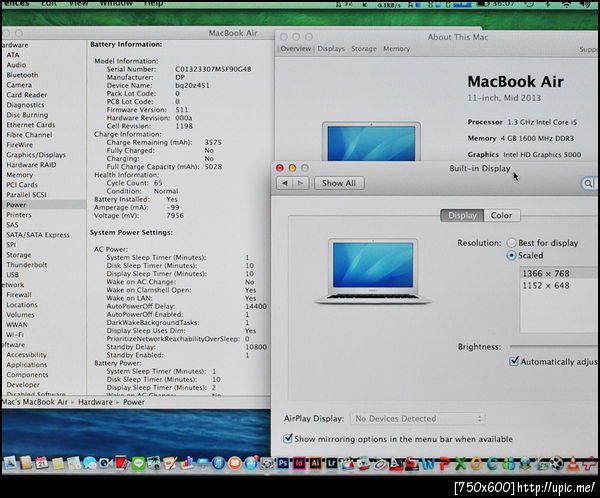This screenshot has width=600, height=498.
Task: Open Final Cut Pro in the Dock
Action: [348, 464]
